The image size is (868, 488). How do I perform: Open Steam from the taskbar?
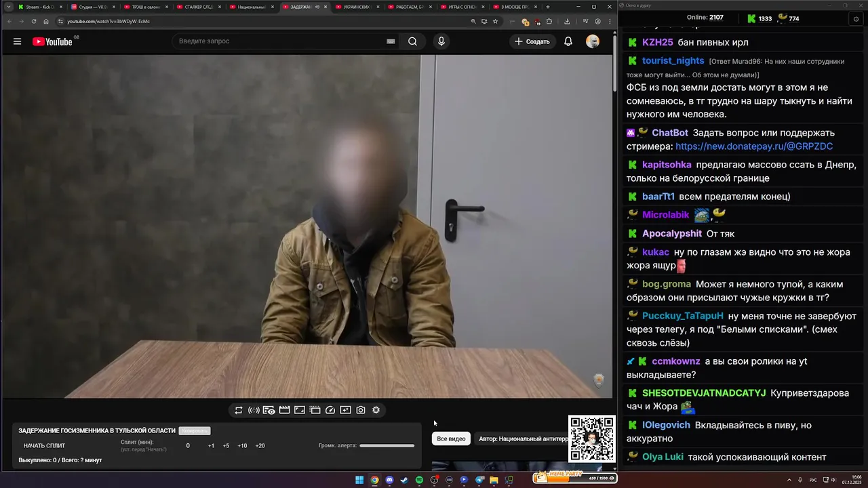click(404, 480)
